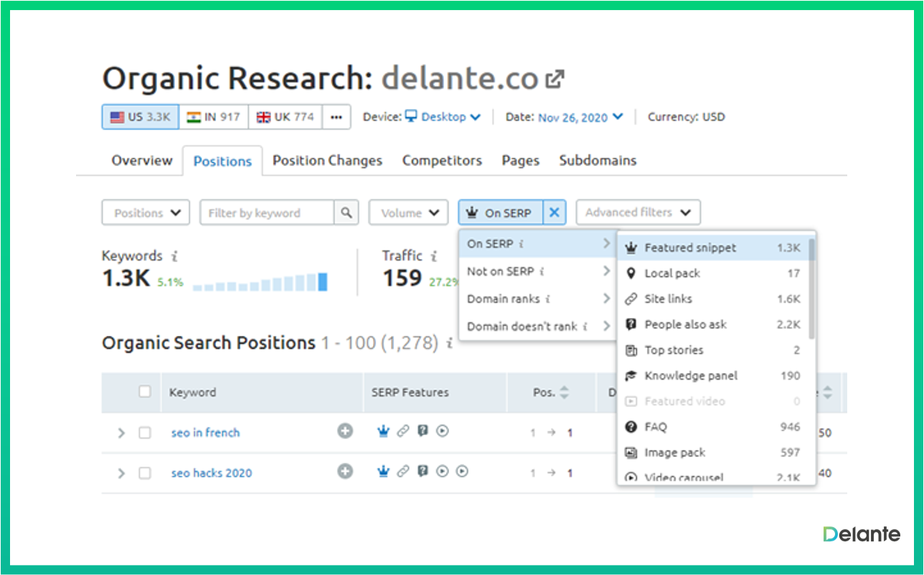This screenshot has height=575, width=924.
Task: Click the On SERP filter button
Action: [501, 212]
